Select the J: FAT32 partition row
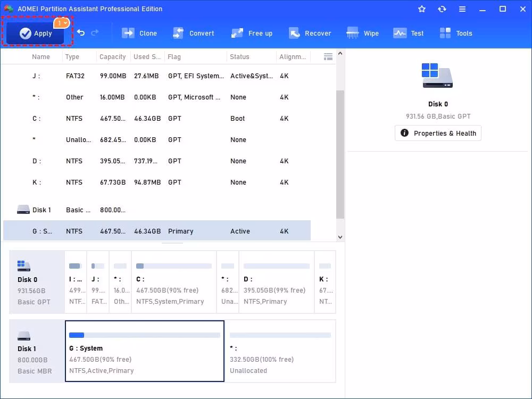This screenshot has width=532, height=399. [x=157, y=76]
